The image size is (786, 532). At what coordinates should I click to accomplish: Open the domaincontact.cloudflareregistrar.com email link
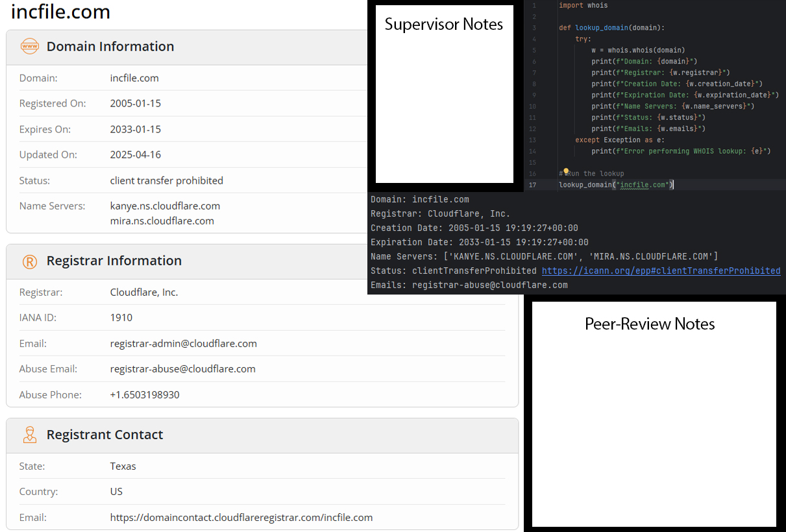pyautogui.click(x=241, y=517)
